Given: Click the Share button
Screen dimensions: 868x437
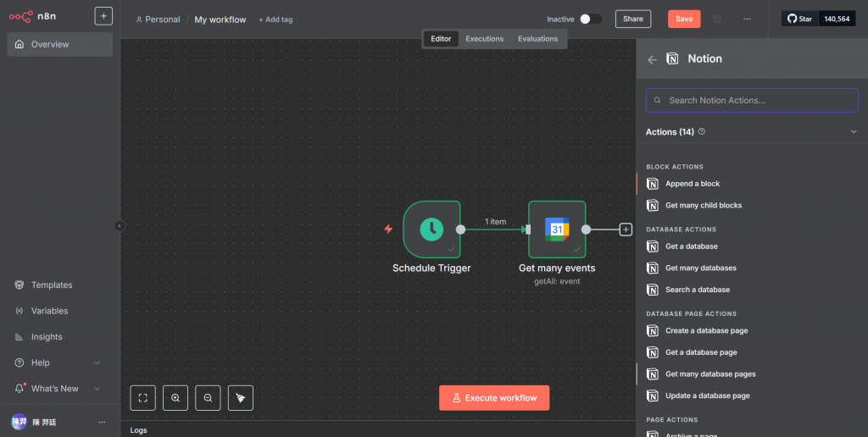Looking at the screenshot, I should 632,19.
